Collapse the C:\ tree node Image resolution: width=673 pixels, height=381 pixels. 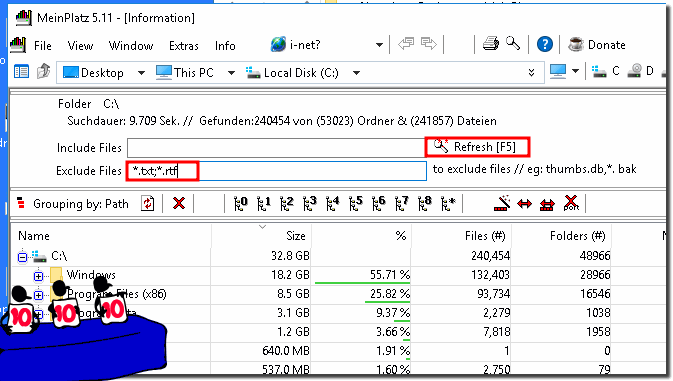[22, 257]
